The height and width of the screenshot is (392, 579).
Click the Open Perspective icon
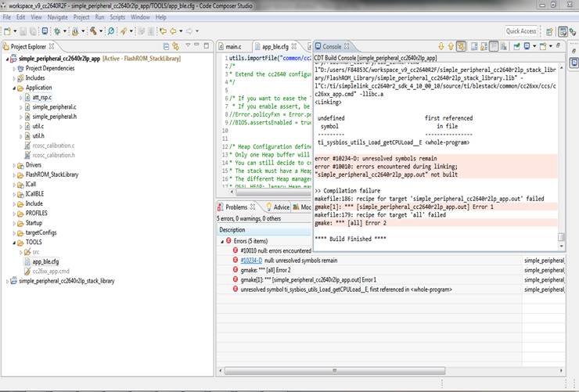point(549,32)
